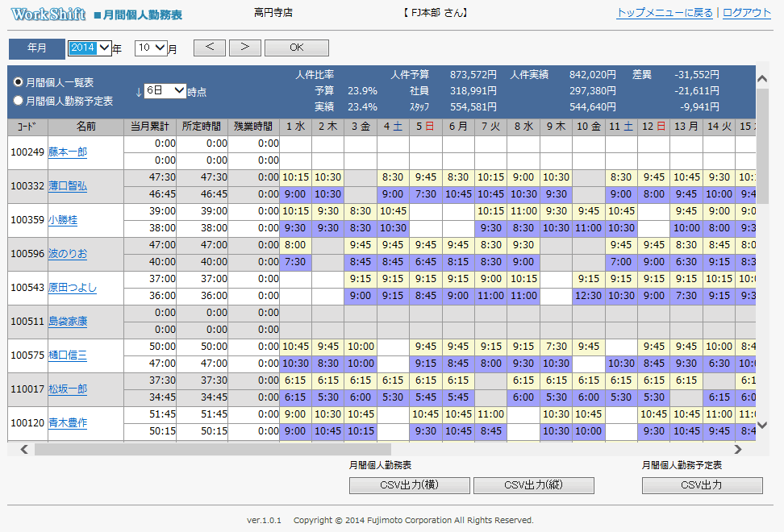The image size is (784, 532).
Task: Click ログアウト link
Action: [x=747, y=13]
